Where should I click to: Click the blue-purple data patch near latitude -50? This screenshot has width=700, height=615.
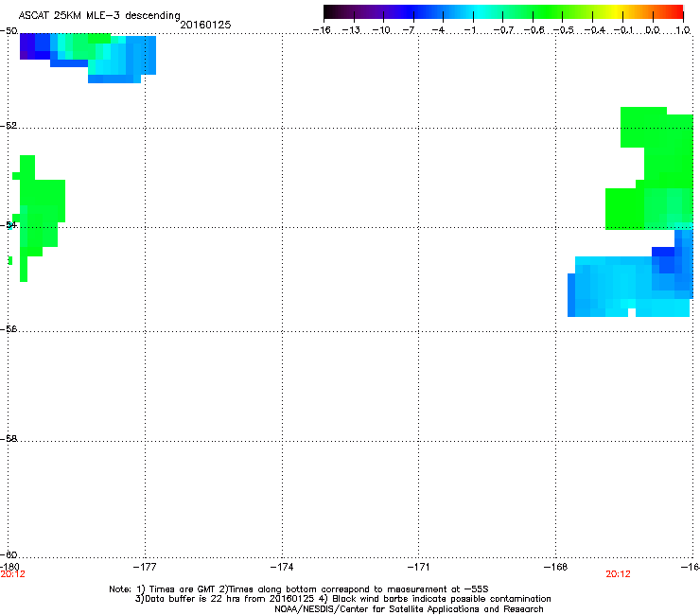(88, 56)
